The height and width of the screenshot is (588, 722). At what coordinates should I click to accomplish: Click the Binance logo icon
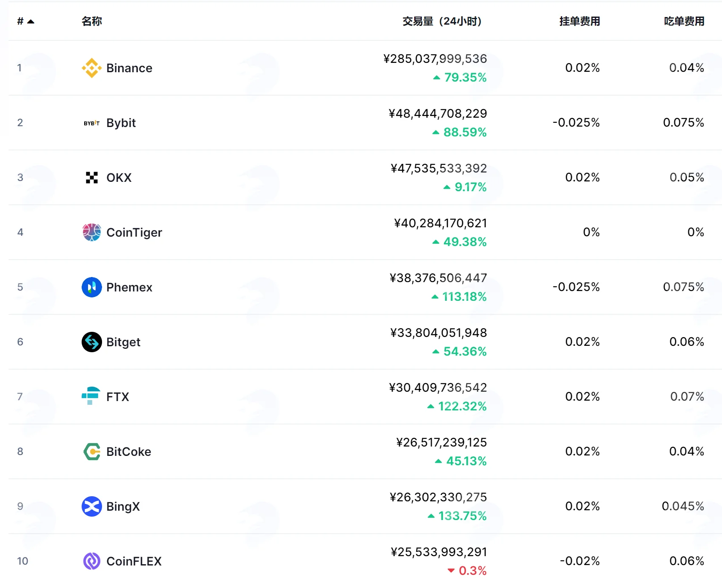click(x=91, y=68)
